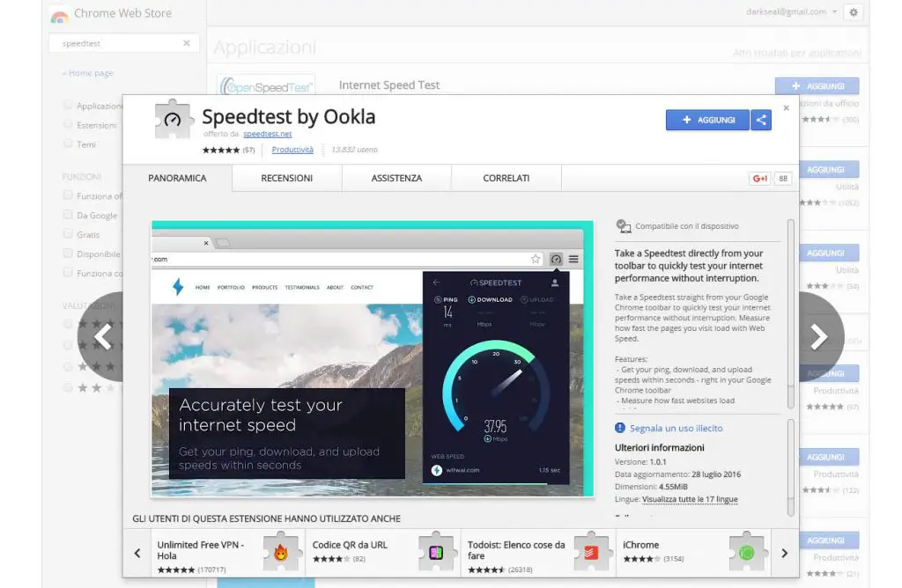Enable the Gratis checkbox
This screenshot has width=902, height=588.
click(x=68, y=234)
